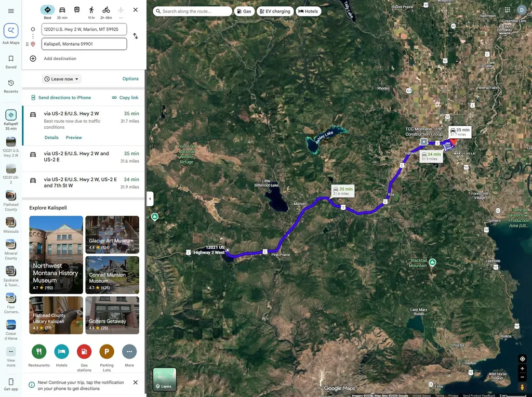
Task: Click the Copy link button
Action: (x=125, y=98)
